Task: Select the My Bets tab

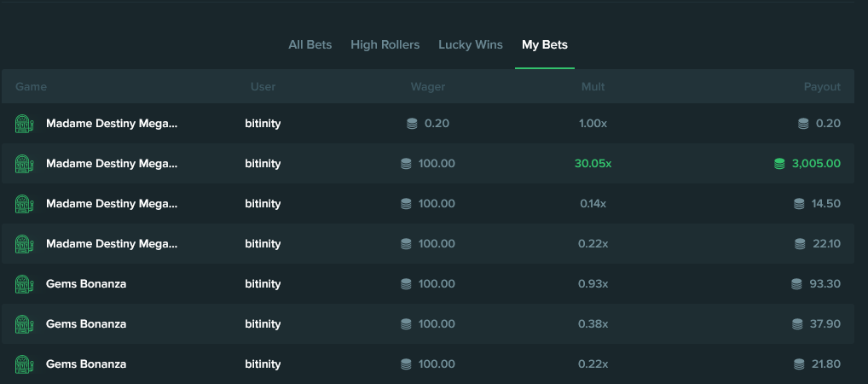Action: click(x=545, y=45)
